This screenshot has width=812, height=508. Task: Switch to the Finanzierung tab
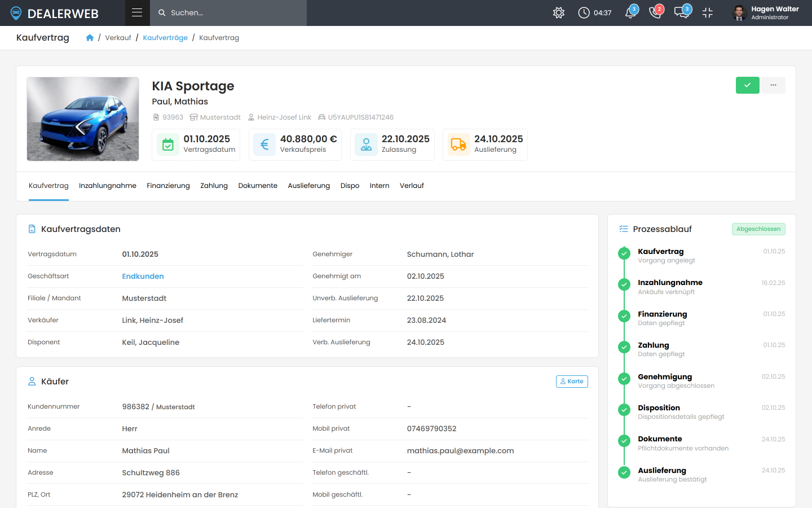[x=168, y=186]
